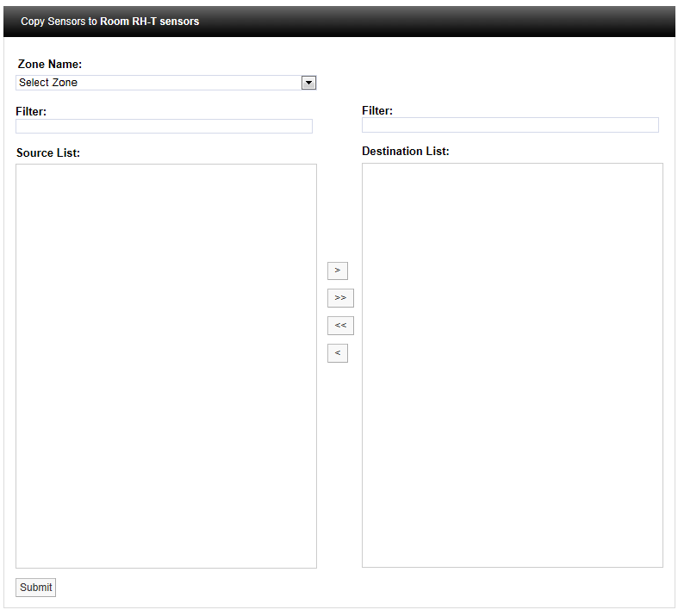678x616 pixels.
Task: Click the double right arrow (>>) button
Action: [x=340, y=298]
